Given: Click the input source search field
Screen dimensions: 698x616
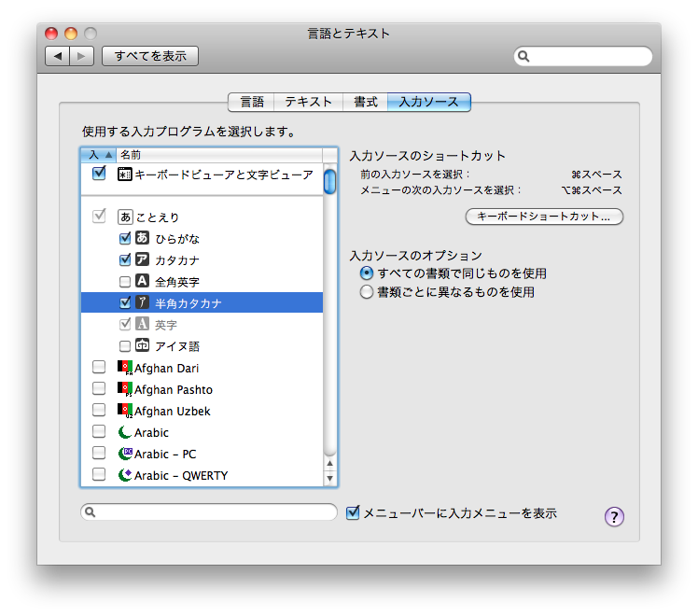Looking at the screenshot, I should 209,511.
